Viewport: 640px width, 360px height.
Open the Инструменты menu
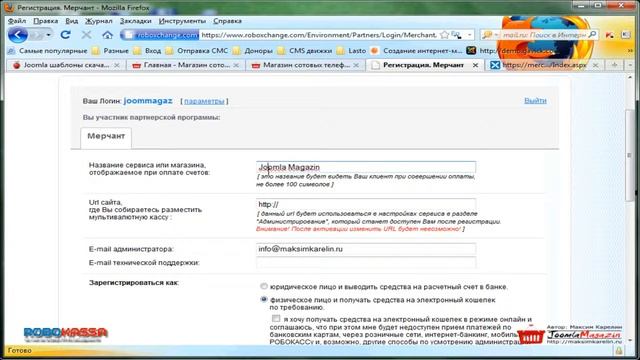point(182,21)
